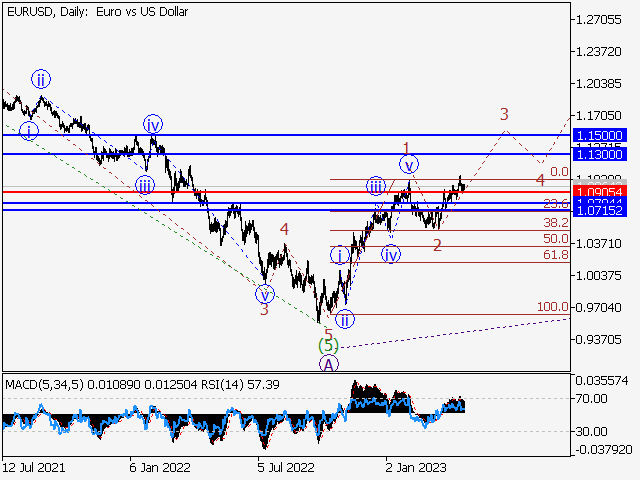Click the purple circled A wave marker

pyautogui.click(x=329, y=363)
